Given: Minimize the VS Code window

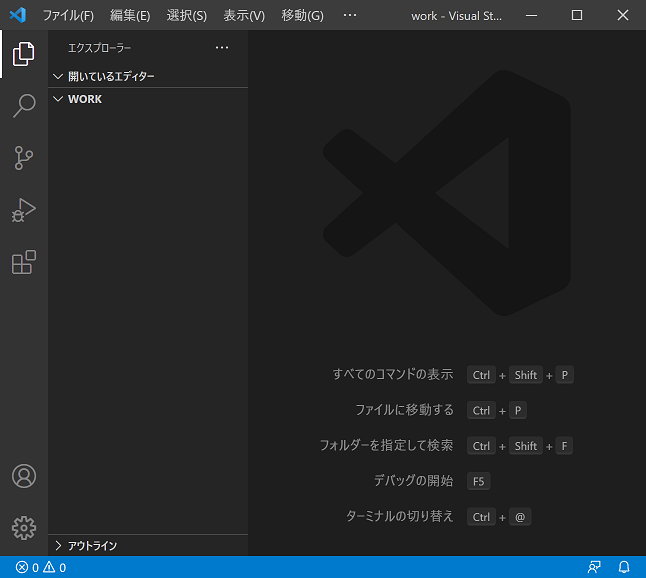Looking at the screenshot, I should (531, 15).
